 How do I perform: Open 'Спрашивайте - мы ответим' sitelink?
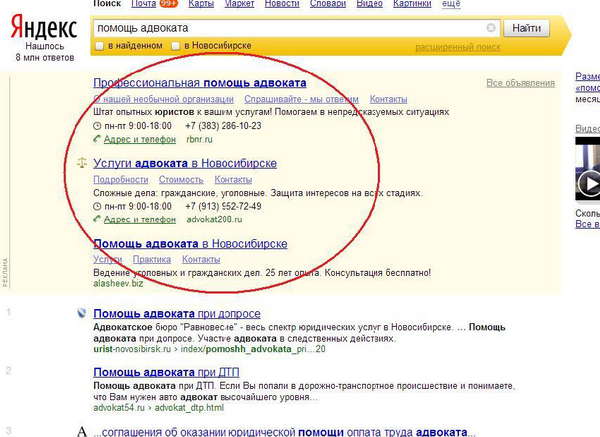302,99
